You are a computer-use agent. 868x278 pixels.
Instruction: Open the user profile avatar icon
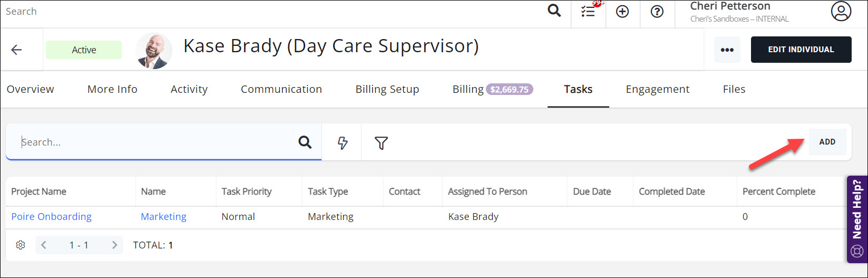pos(841,12)
